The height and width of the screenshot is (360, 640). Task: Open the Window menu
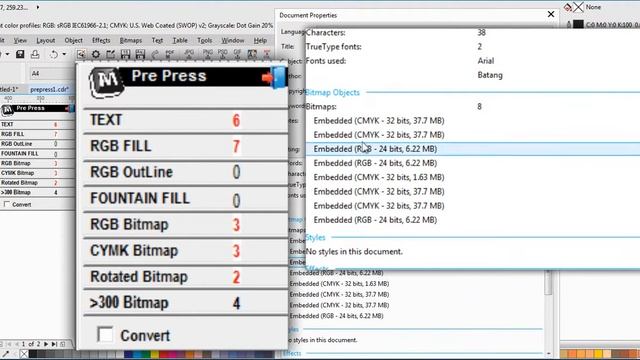(x=233, y=40)
